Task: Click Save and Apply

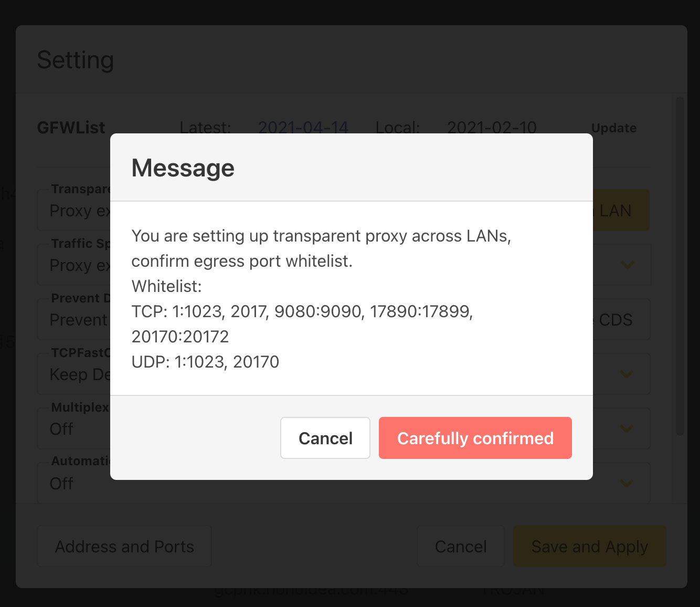Action: coord(589,547)
